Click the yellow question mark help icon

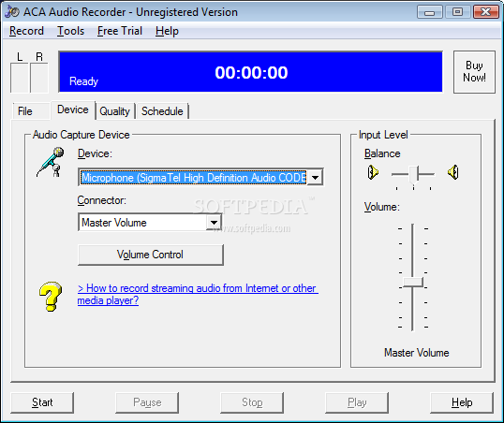point(51,297)
